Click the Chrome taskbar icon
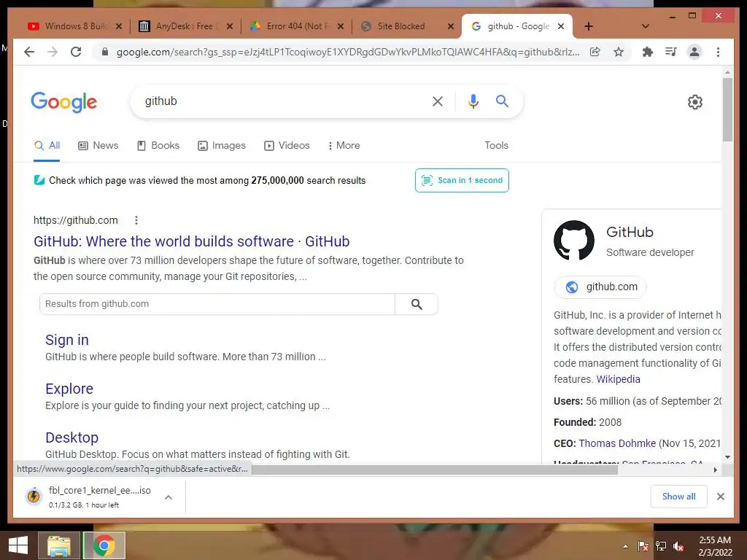The height and width of the screenshot is (560, 747). [104, 545]
